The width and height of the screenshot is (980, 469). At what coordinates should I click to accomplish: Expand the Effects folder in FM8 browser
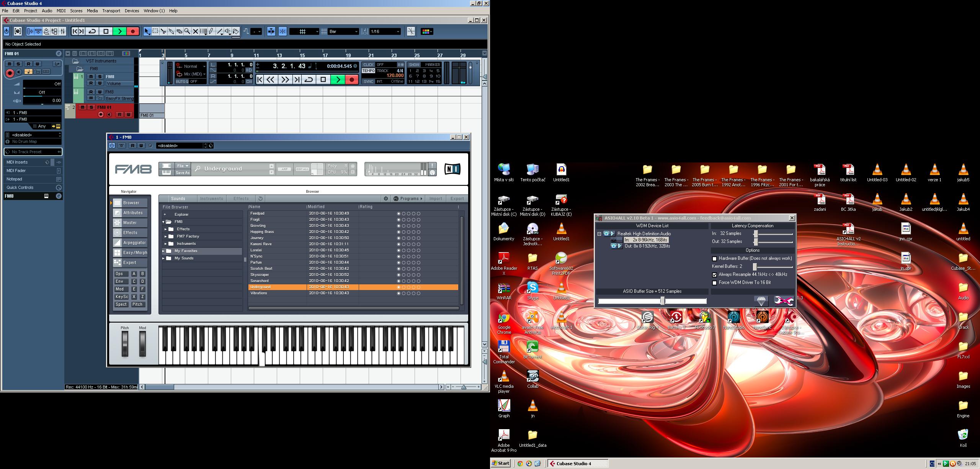click(166, 229)
